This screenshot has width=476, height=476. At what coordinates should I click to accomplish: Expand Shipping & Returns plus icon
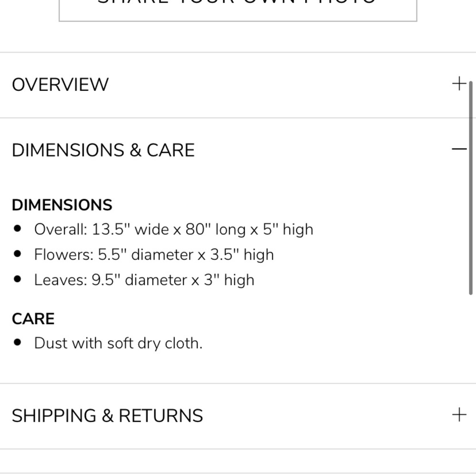pos(459,415)
